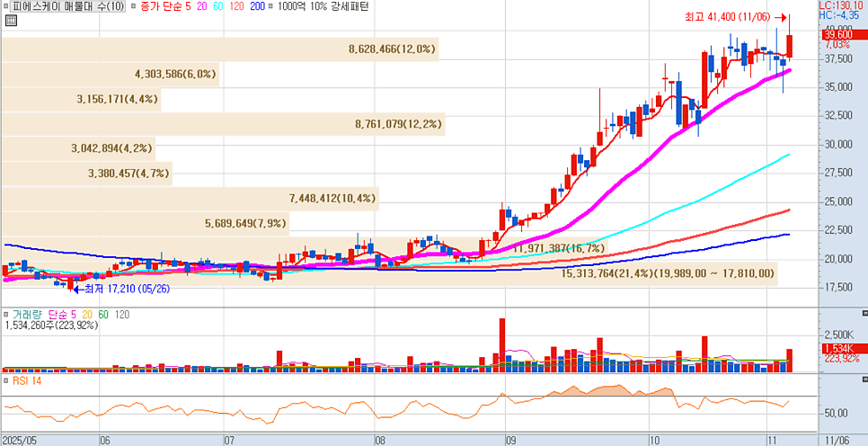Click the 07 month label on date axis
The height and width of the screenshot is (446, 868).
coord(230,441)
